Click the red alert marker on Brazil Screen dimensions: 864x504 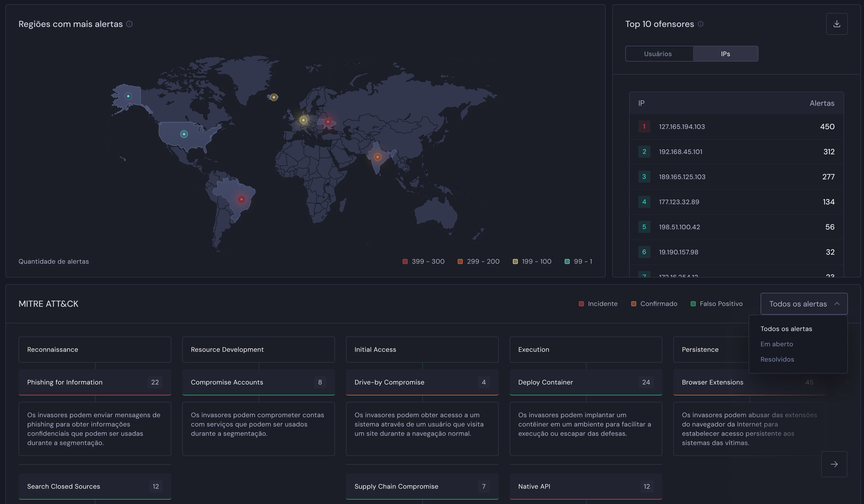point(241,199)
